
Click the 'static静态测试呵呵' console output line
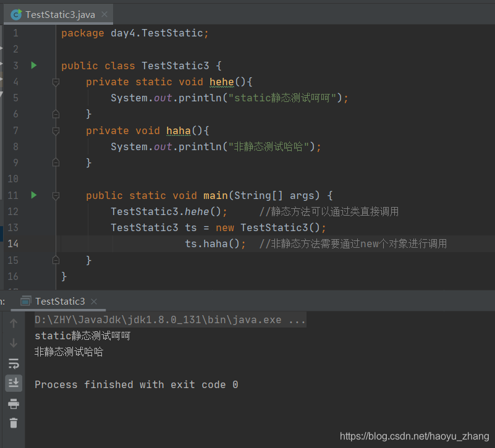(82, 336)
